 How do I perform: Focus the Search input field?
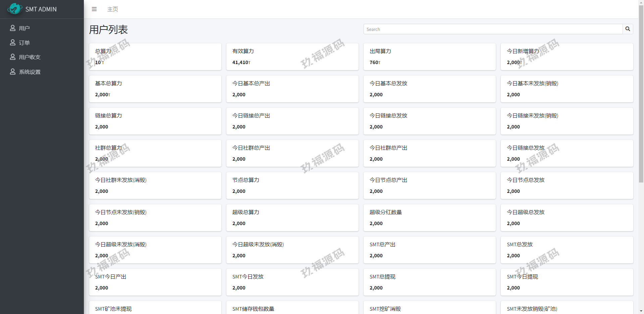[493, 29]
